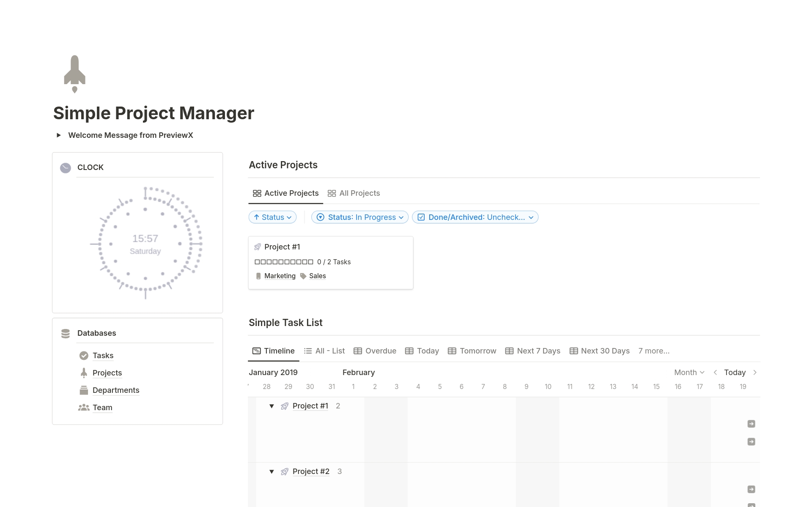Screen dimensions: 812x507
Task: Click the Databases stack icon
Action: (66, 334)
